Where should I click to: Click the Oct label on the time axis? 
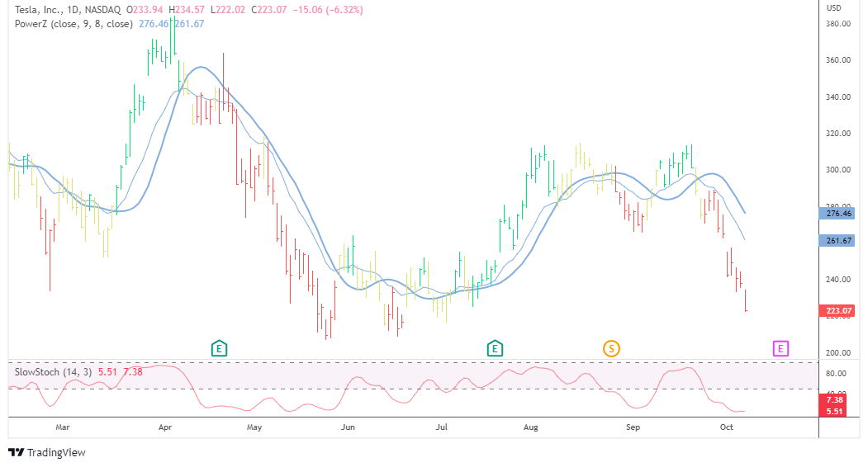[726, 427]
